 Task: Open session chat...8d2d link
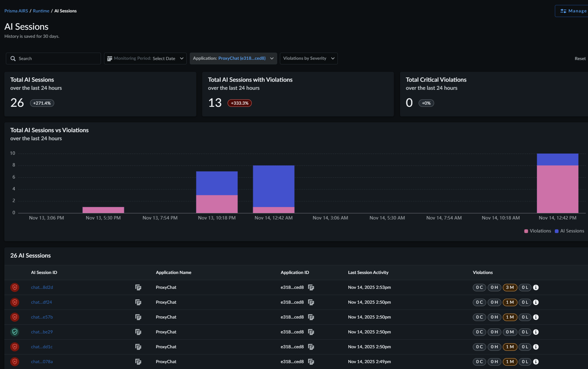[42, 287]
